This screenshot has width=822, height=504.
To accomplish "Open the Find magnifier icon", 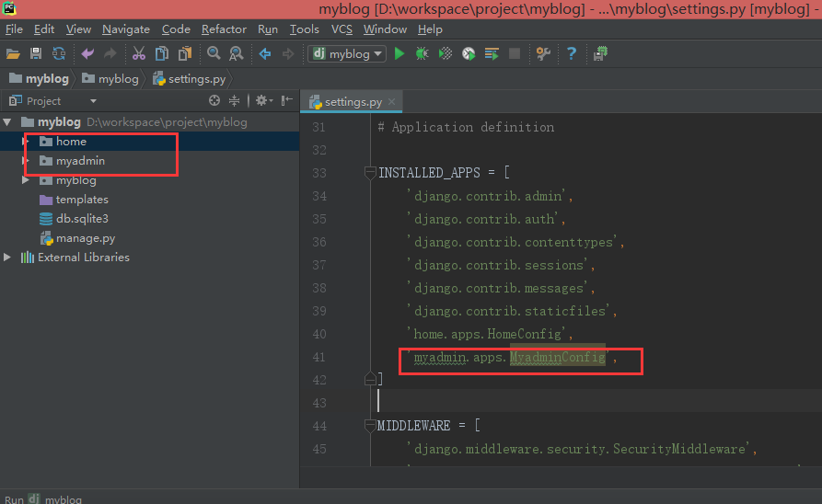I will pyautogui.click(x=214, y=53).
